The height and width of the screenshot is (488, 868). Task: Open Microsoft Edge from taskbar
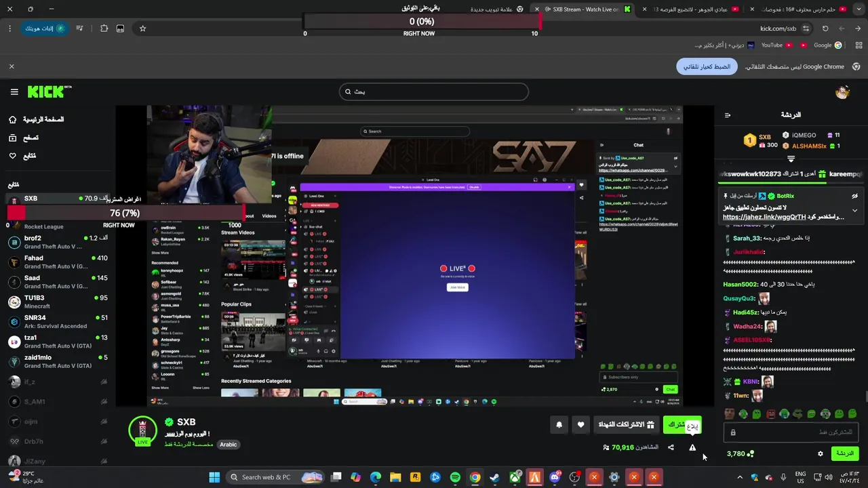click(x=376, y=477)
